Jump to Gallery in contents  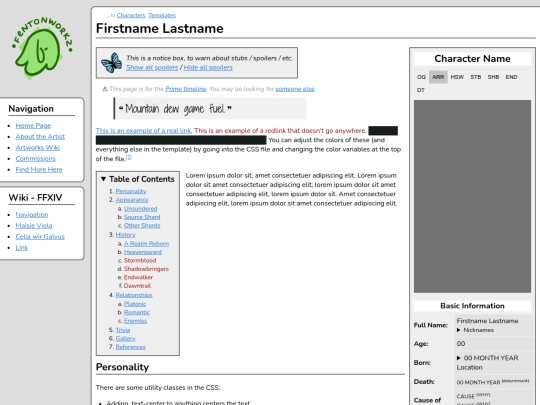(x=126, y=339)
